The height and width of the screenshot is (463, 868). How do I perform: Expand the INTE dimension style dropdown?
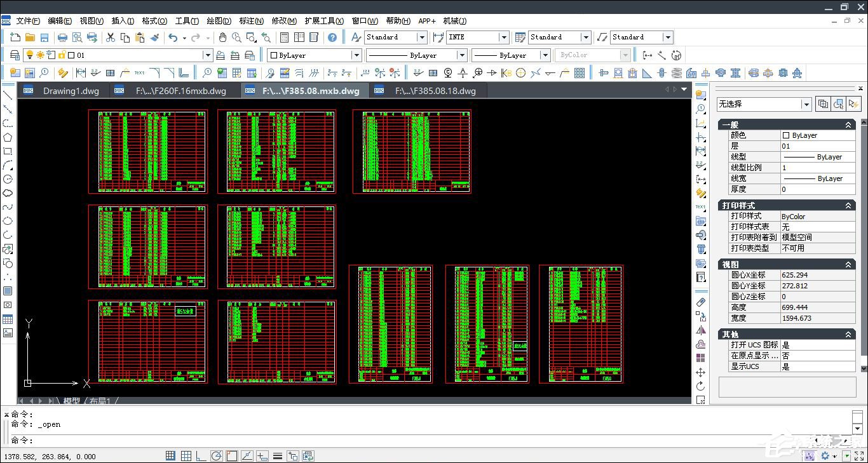click(503, 37)
